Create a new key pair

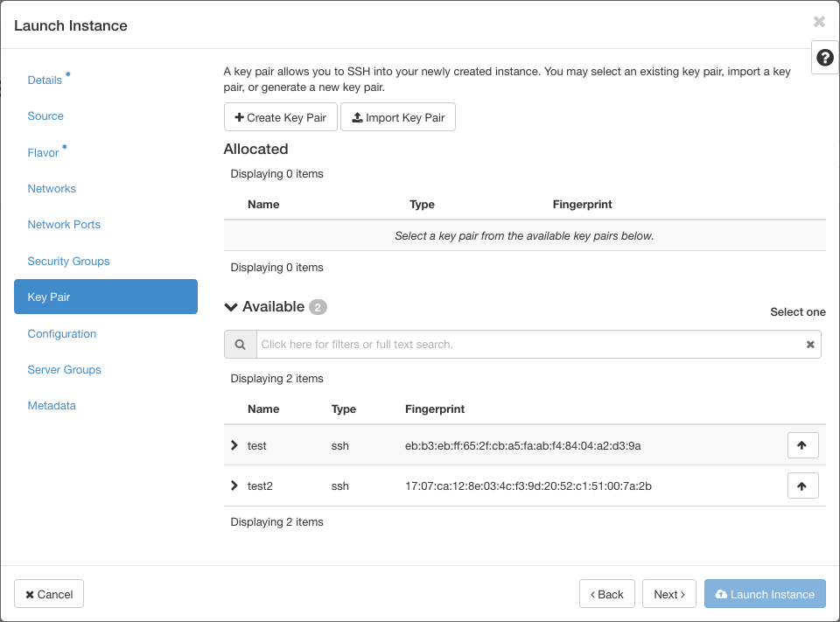pyautogui.click(x=280, y=116)
